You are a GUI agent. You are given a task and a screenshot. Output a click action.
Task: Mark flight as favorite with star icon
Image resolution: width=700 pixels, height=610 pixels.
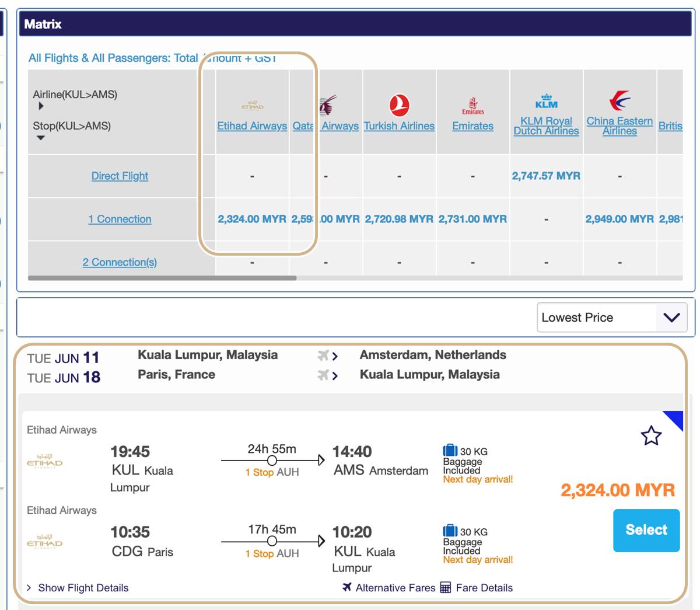pyautogui.click(x=651, y=435)
